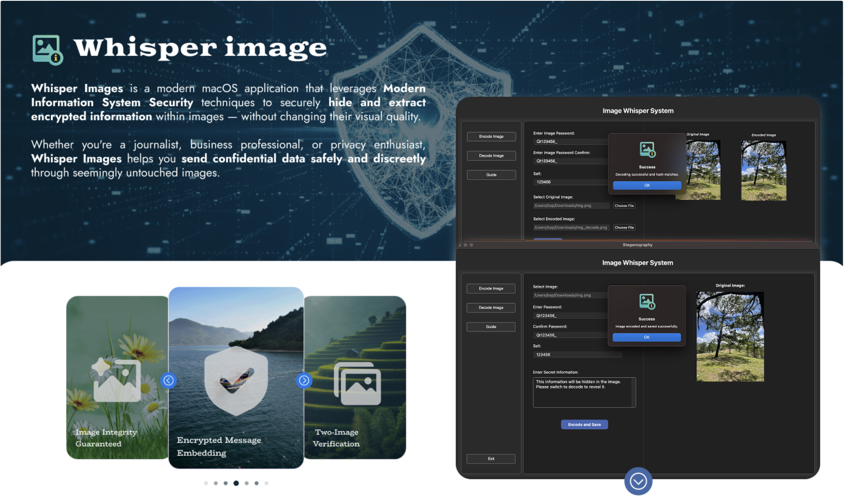This screenshot has width=846, height=504.
Task: Click the Exit button in the lower sidebar
Action: 491,459
